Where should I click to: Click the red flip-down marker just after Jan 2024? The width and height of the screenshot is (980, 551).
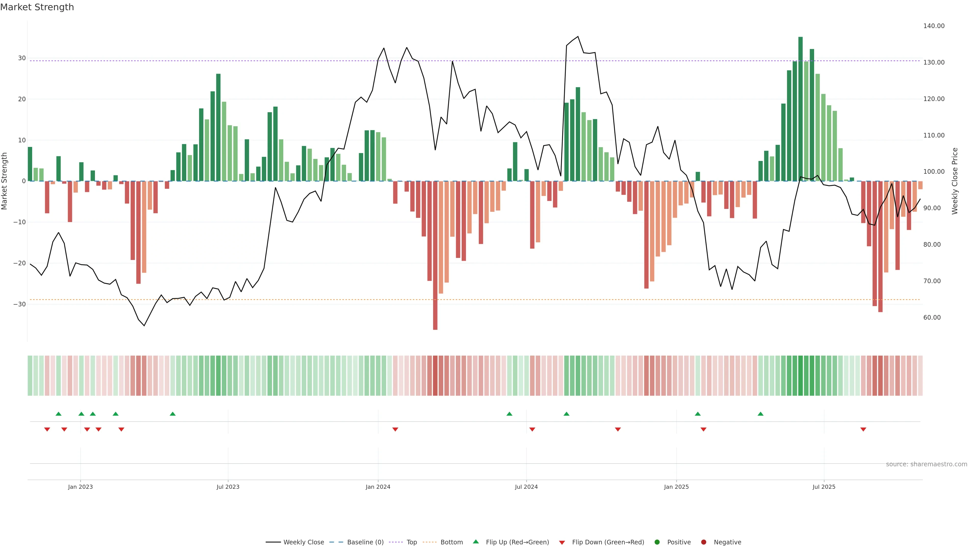tap(395, 429)
